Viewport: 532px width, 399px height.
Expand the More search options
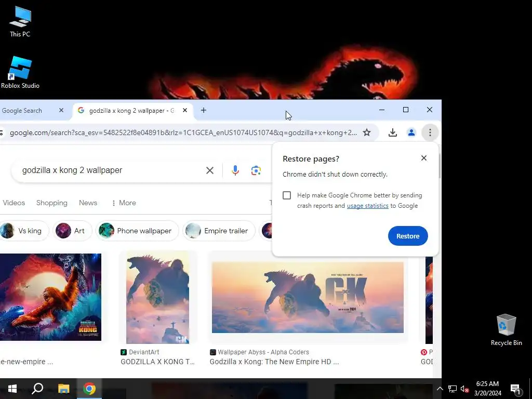[x=124, y=203]
